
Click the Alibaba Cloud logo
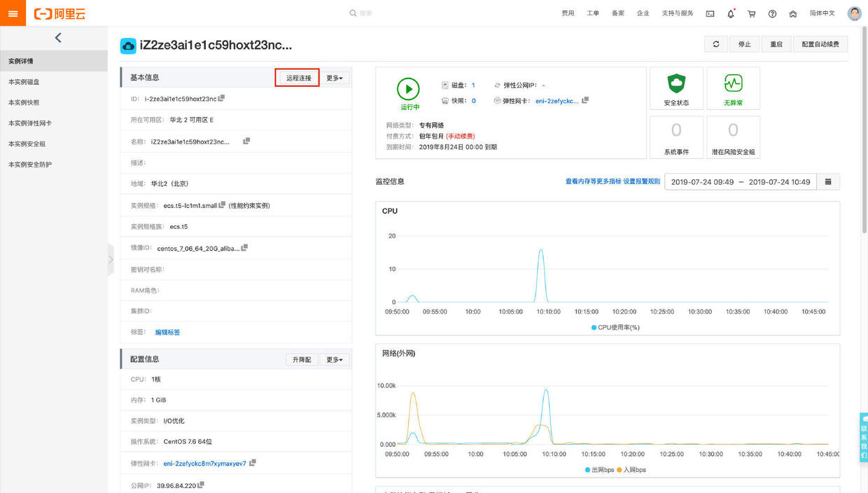[61, 13]
